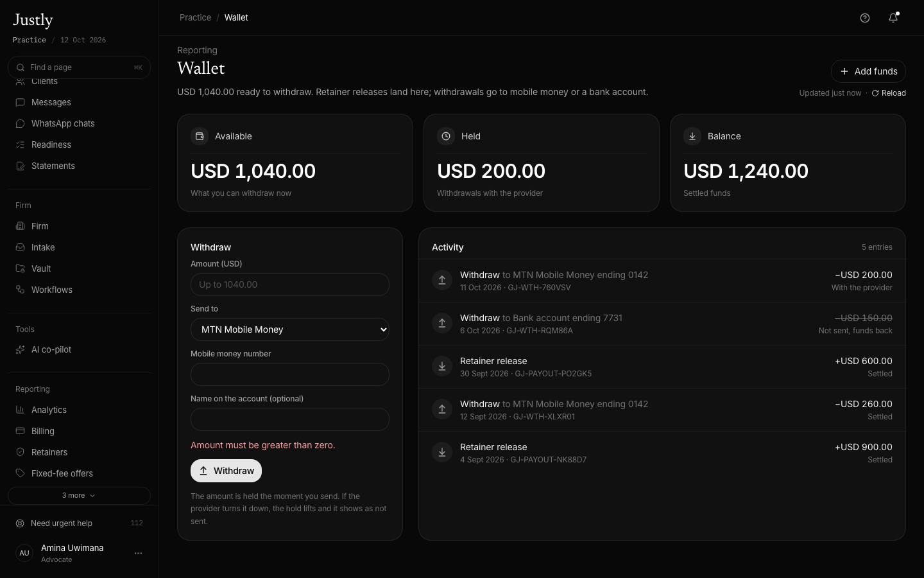Image resolution: width=924 pixels, height=578 pixels.
Task: Open the Intake inbox icon
Action: point(21,248)
